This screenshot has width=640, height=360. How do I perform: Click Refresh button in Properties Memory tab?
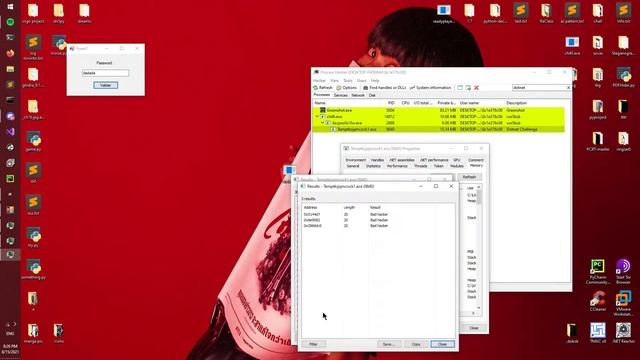(469, 177)
